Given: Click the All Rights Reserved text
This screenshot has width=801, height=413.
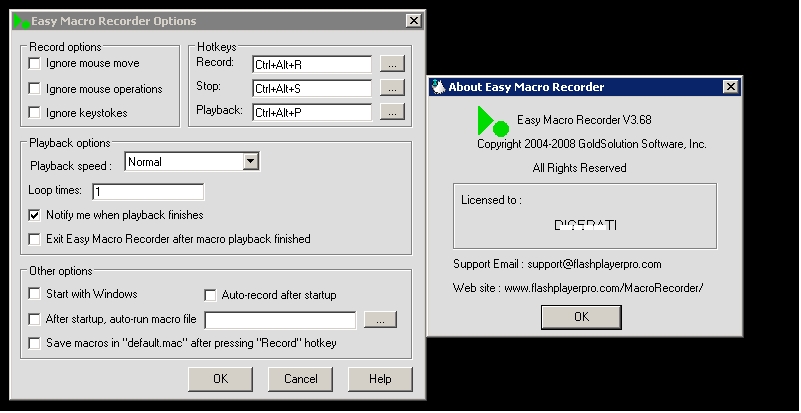Looking at the screenshot, I should (x=579, y=168).
